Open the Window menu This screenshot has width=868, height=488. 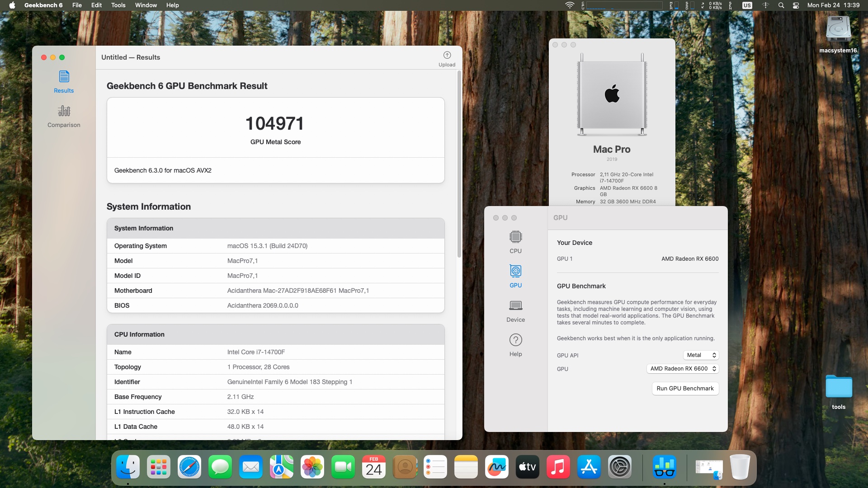146,5
